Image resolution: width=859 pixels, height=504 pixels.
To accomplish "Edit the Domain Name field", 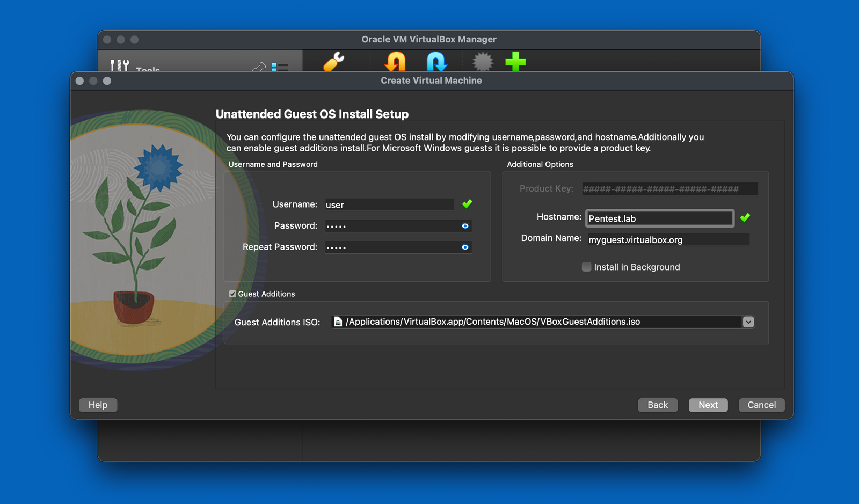I will 668,239.
